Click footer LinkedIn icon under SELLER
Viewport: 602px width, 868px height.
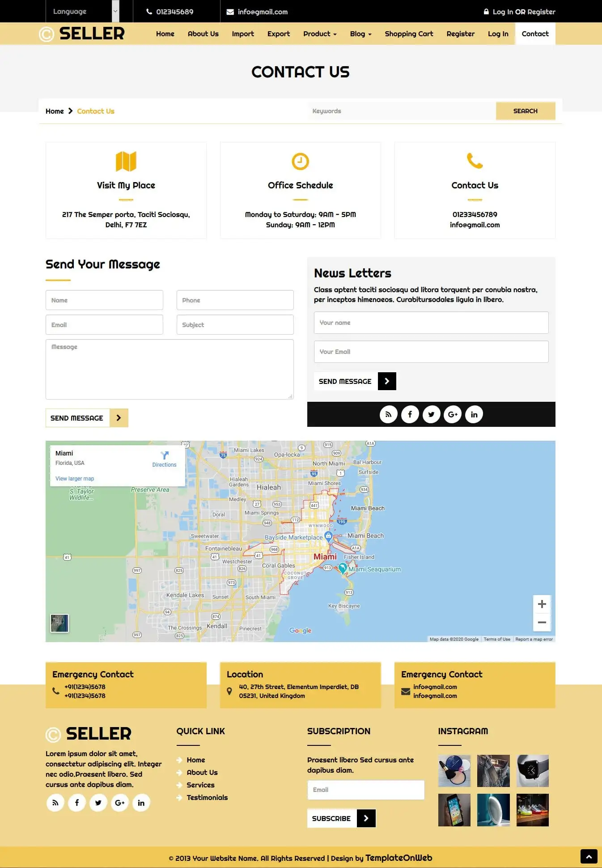coord(141,803)
